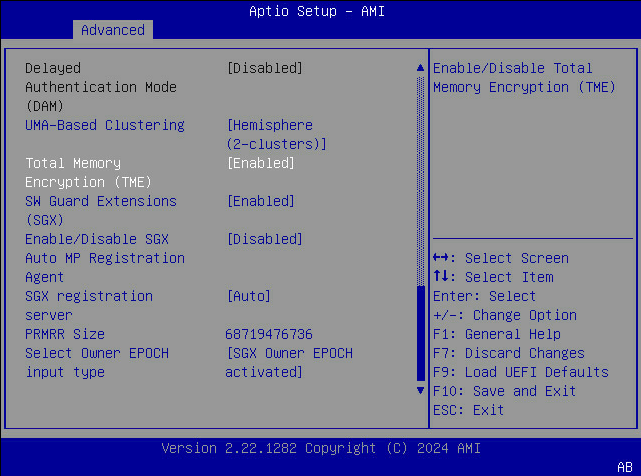Screen dimensions: 641x476
Task: Click the up-down arrows Select Item hint
Action: pyautogui.click(x=493, y=277)
